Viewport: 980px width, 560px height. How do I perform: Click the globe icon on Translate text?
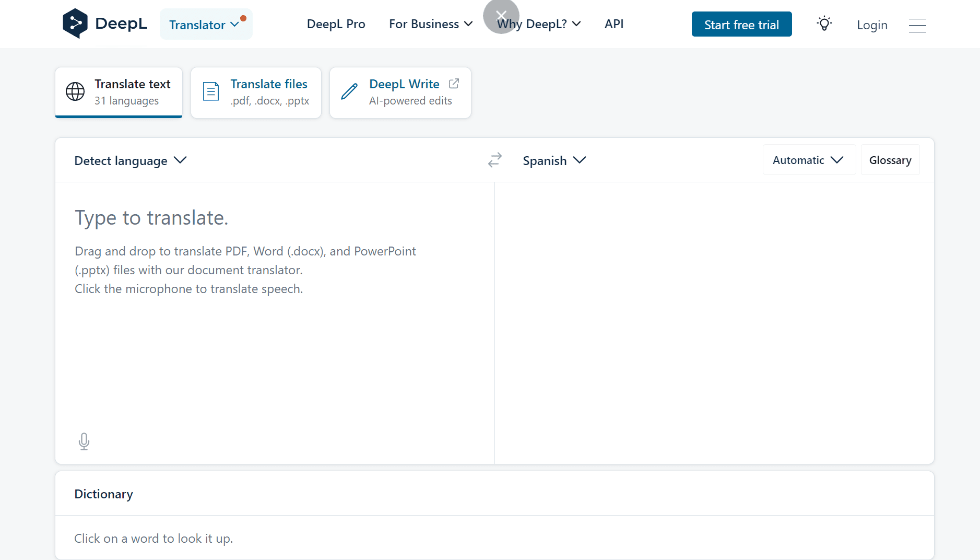[x=74, y=92]
